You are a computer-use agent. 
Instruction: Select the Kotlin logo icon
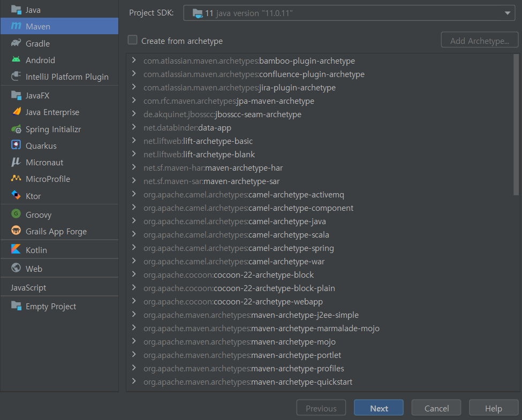(x=16, y=249)
